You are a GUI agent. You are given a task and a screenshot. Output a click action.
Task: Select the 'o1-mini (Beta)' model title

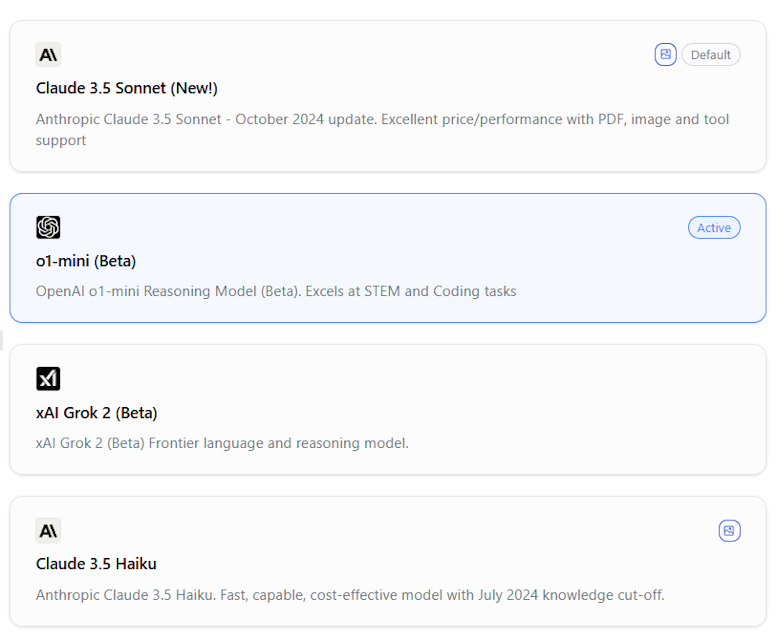tap(86, 261)
